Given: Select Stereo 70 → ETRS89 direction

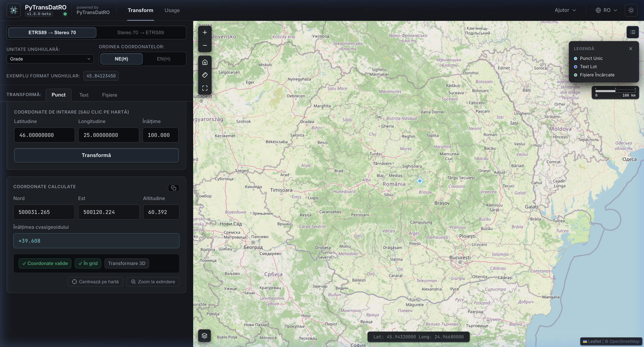Looking at the screenshot, I should pos(141,33).
